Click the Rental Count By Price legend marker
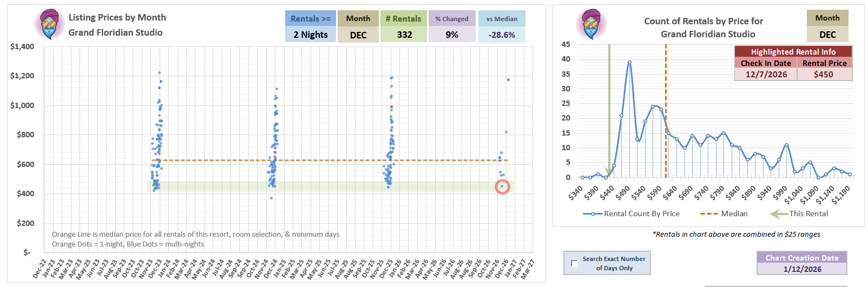Viewport: 868px width, 287px height. 593,213
